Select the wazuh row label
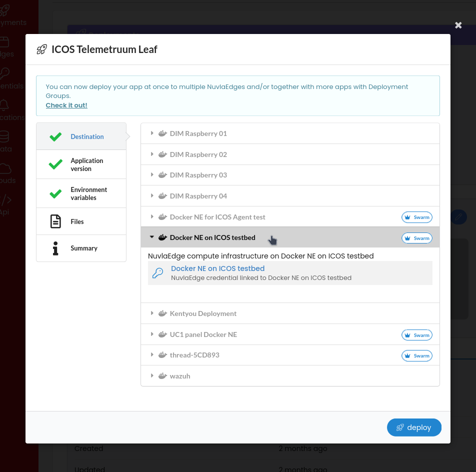The height and width of the screenshot is (472, 476). coord(180,376)
